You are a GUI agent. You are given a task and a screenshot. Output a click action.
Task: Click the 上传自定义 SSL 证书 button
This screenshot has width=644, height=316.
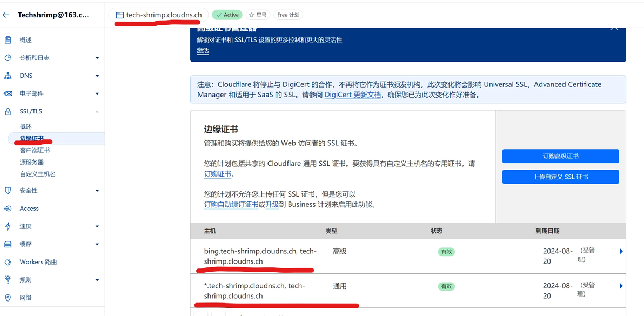tap(560, 177)
